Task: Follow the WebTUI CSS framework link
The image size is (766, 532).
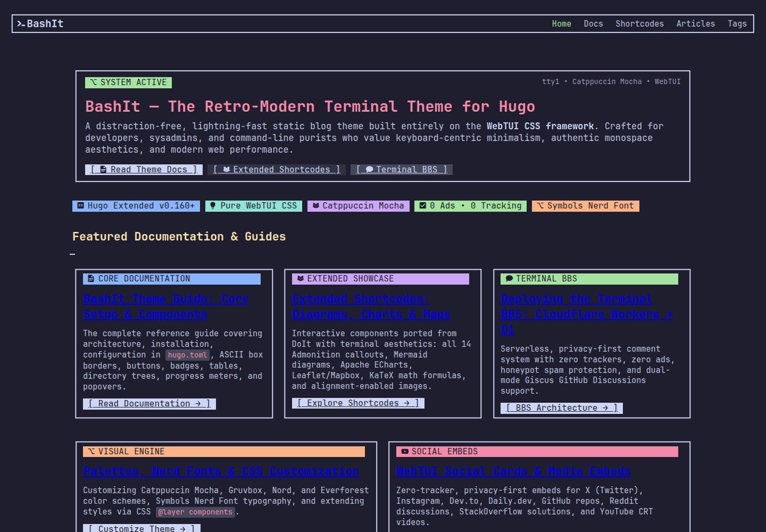Action: [540, 126]
